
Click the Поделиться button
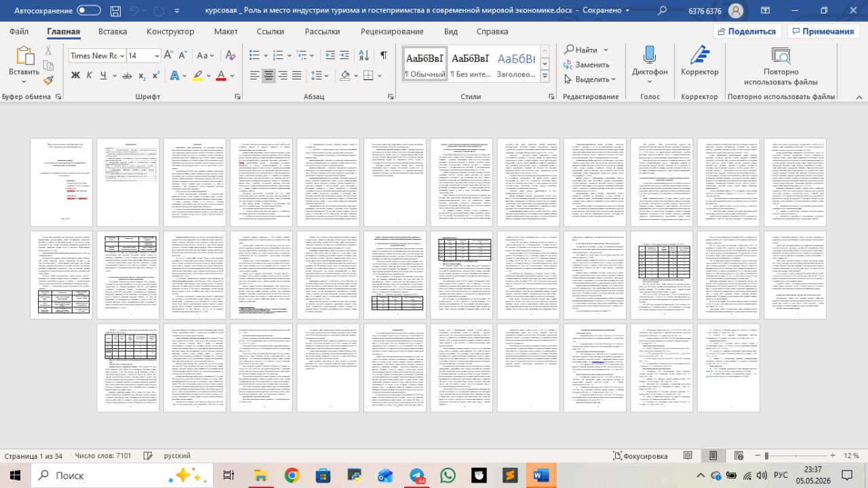tap(746, 31)
